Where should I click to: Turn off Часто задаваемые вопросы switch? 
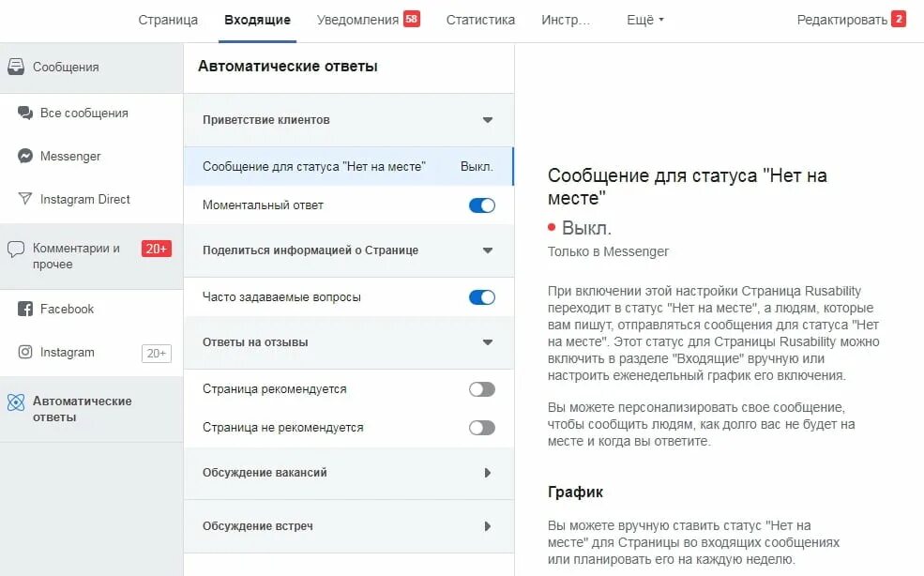click(x=482, y=297)
